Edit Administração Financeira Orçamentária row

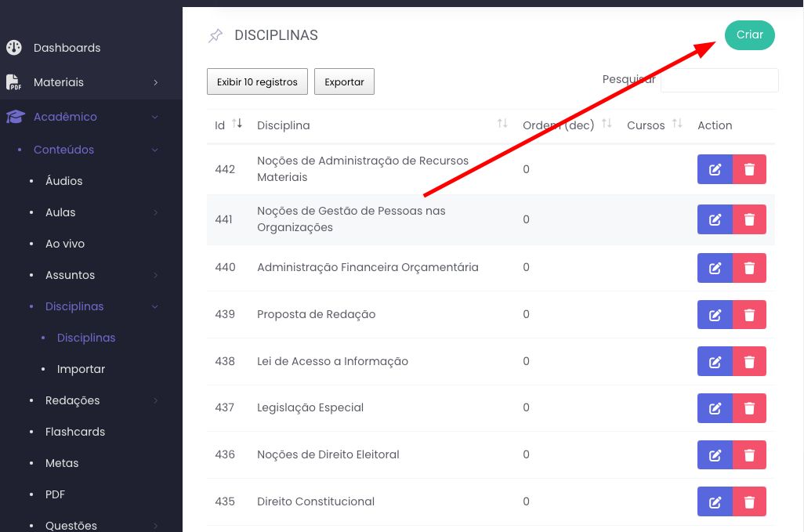click(x=715, y=268)
